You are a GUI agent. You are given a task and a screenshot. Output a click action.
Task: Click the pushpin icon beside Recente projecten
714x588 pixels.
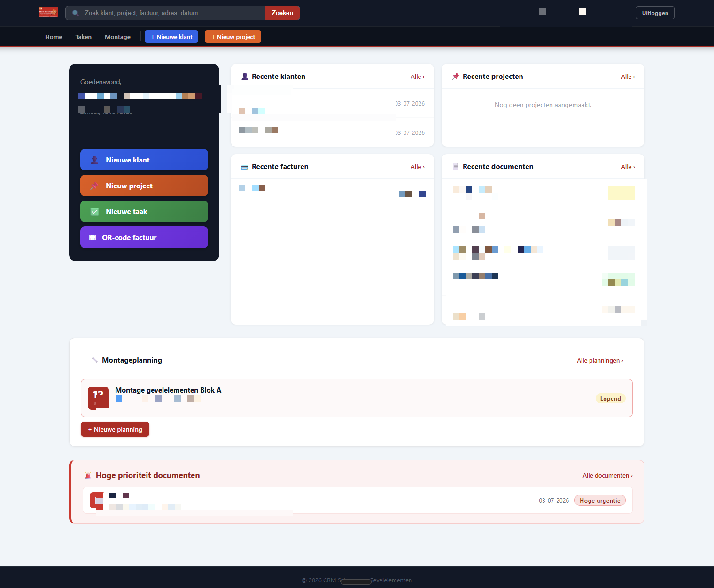[456, 76]
